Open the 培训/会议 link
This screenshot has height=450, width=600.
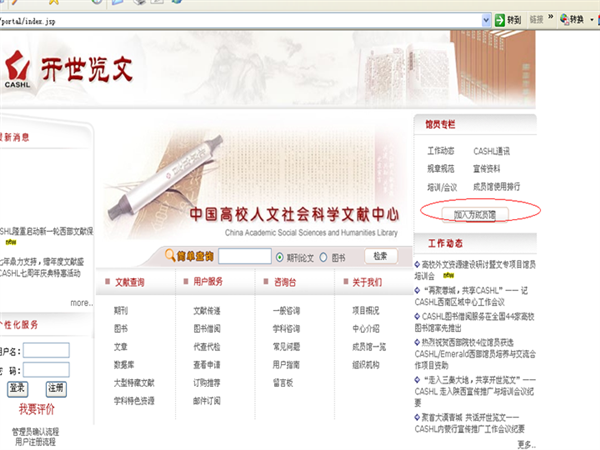point(442,187)
